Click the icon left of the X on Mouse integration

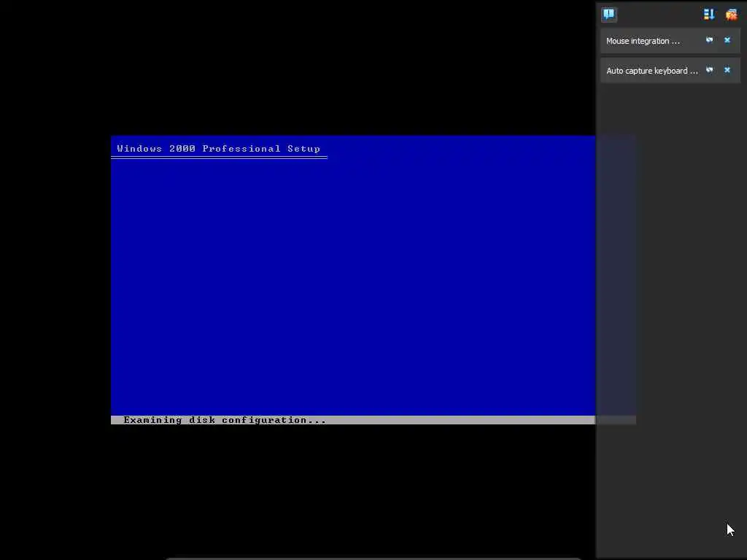coord(709,41)
